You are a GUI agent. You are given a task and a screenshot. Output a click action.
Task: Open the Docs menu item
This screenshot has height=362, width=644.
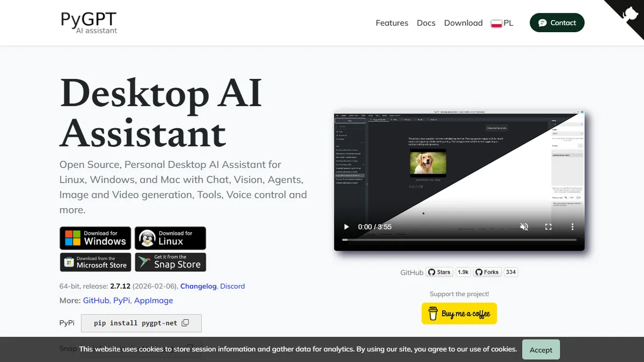pyautogui.click(x=426, y=23)
